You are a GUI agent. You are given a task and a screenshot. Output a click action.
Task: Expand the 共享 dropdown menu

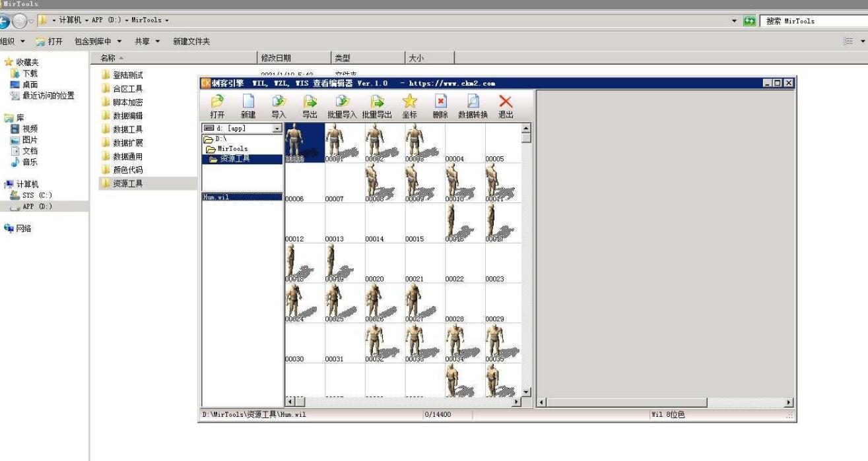[147, 42]
